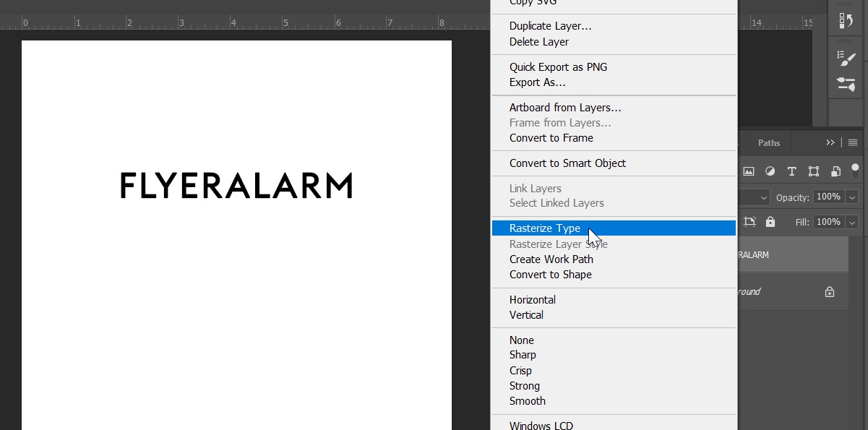
Task: Toggle the layer filtering on/off switch
Action: tap(856, 171)
